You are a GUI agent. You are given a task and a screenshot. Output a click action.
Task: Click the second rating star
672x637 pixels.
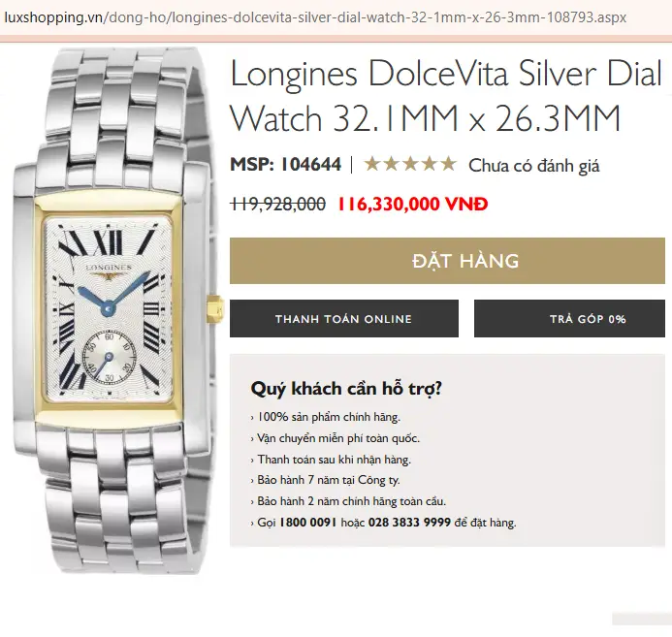pos(392,164)
